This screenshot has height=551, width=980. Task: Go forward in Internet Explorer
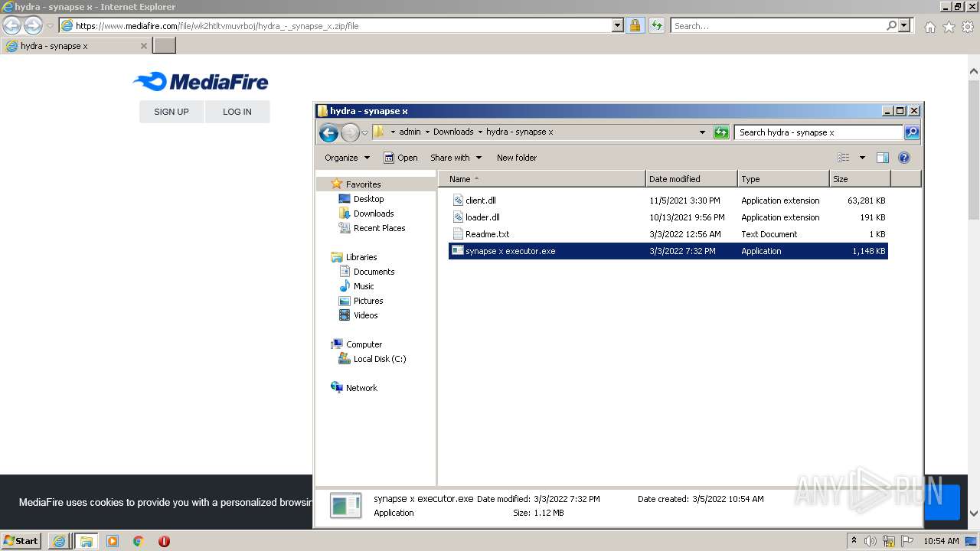pos(33,26)
